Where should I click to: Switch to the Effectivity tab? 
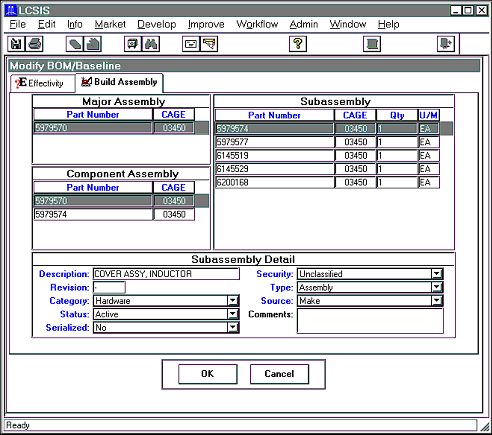click(42, 83)
